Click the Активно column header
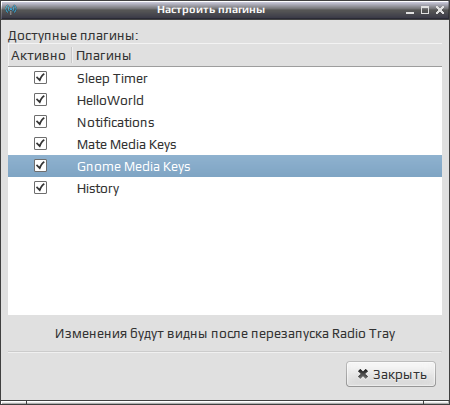 pyautogui.click(x=40, y=55)
